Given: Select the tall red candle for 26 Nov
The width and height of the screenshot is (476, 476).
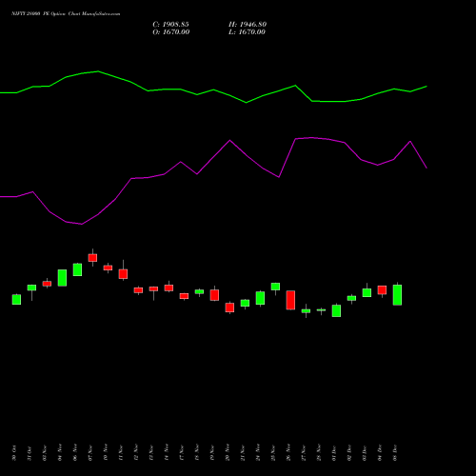Looking at the screenshot, I should pos(290,300).
